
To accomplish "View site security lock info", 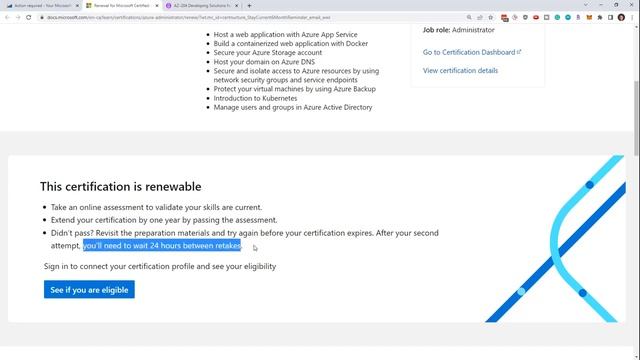I will click(x=42, y=18).
